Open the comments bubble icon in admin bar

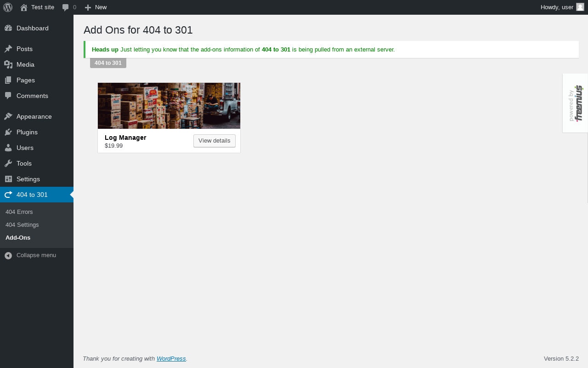click(x=66, y=7)
